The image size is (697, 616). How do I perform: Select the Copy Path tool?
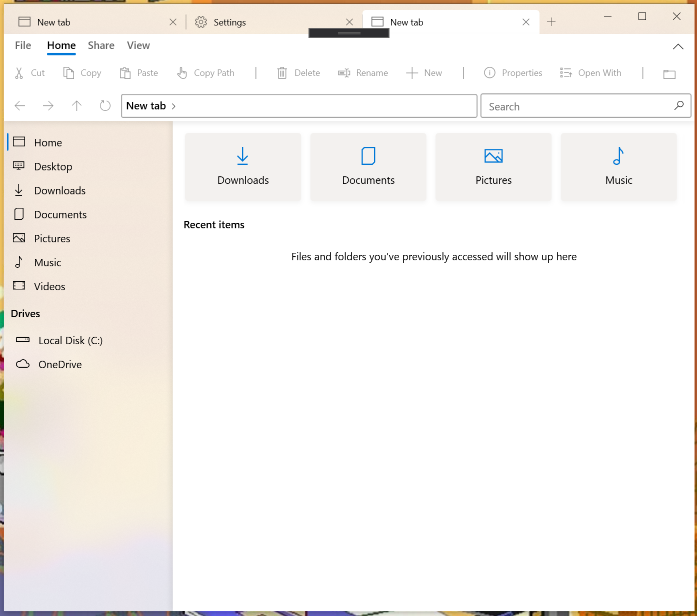[205, 72]
